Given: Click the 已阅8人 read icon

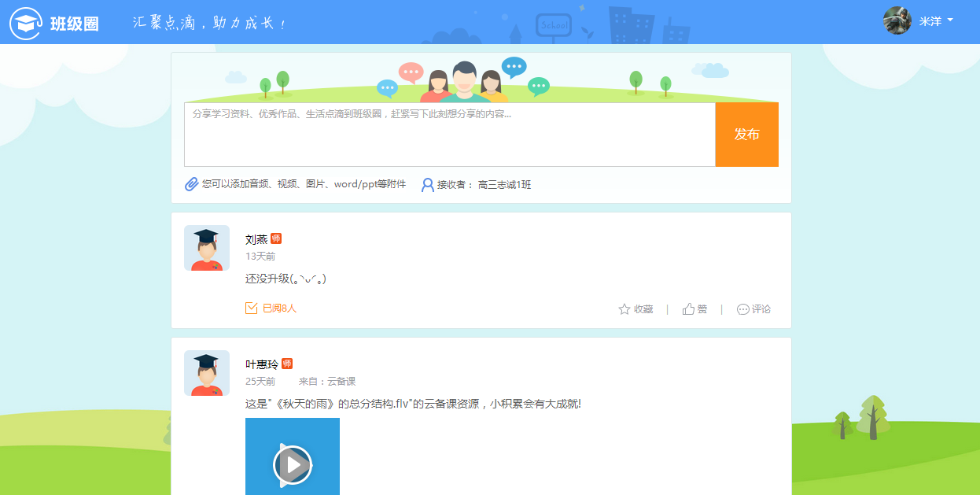Looking at the screenshot, I should 252,308.
